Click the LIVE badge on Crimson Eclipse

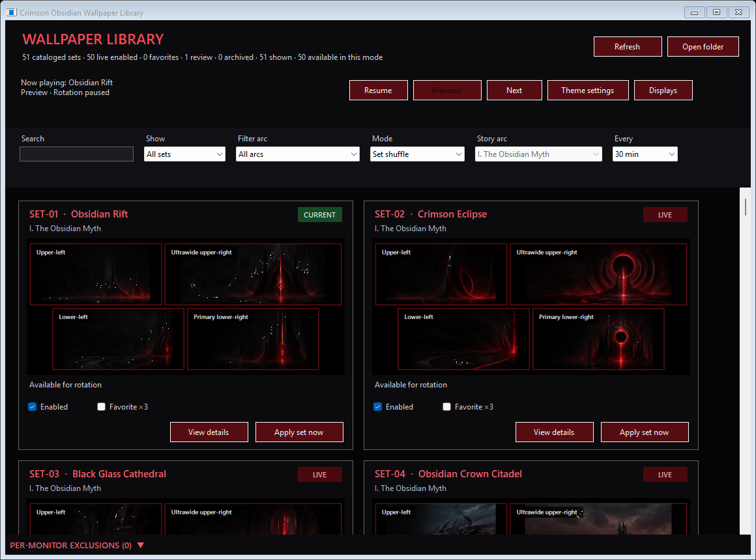(665, 215)
